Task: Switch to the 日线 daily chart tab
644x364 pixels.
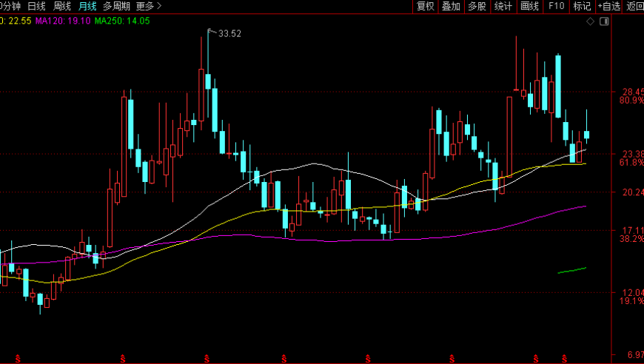Action: point(36,6)
